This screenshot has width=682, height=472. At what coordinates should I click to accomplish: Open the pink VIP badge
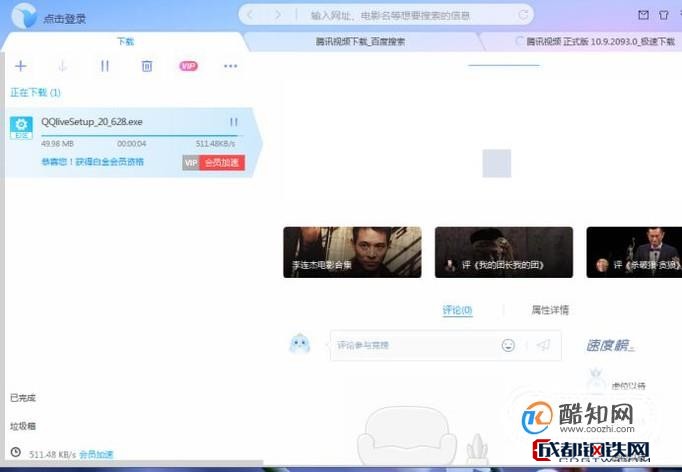tap(188, 66)
